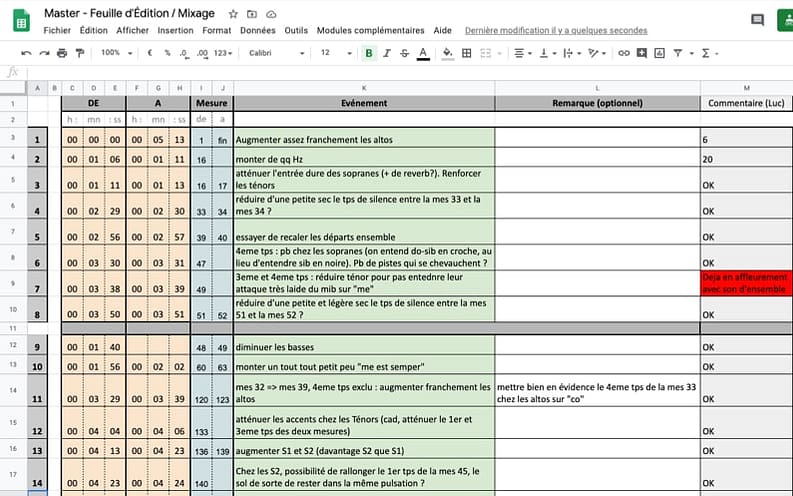
Task: Select column K header
Action: 364,88
